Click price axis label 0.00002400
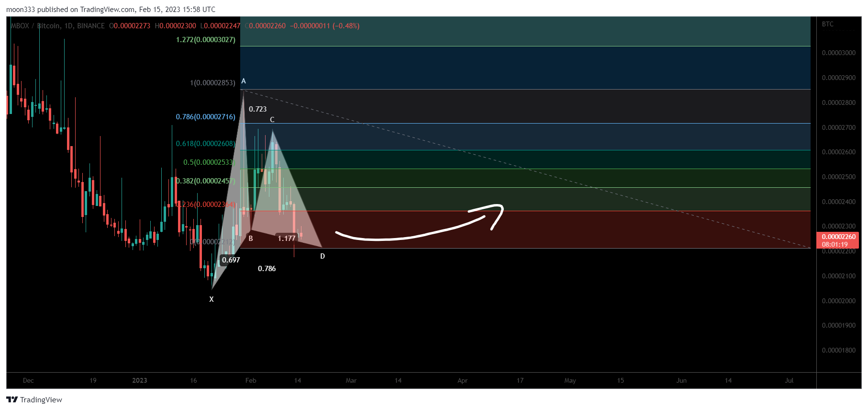The width and height of the screenshot is (868, 410). 839,202
